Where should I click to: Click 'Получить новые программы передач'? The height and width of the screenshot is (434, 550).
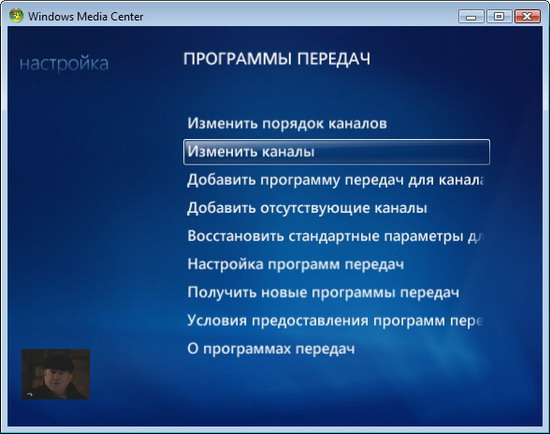[323, 292]
